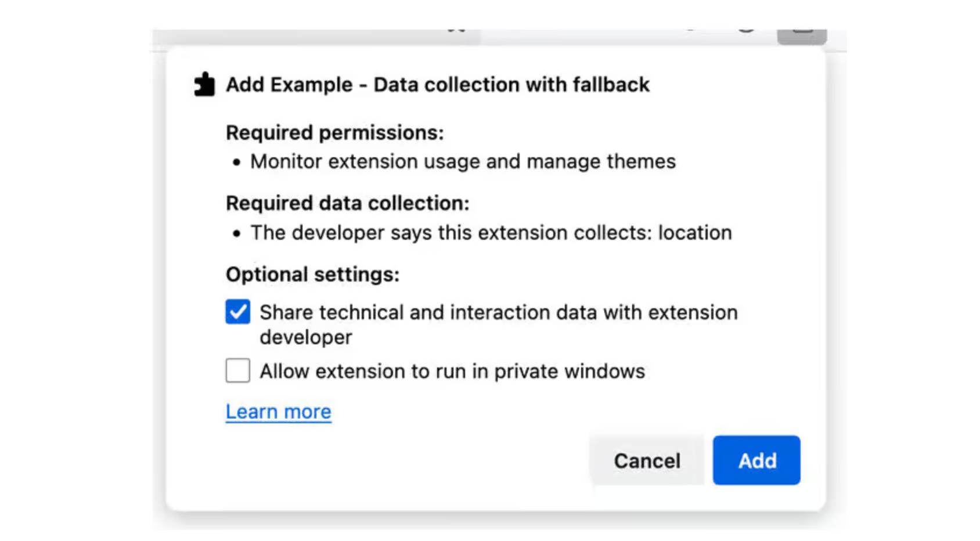Uncheck Share technical and interaction data option
980x541 pixels.
pos(237,312)
